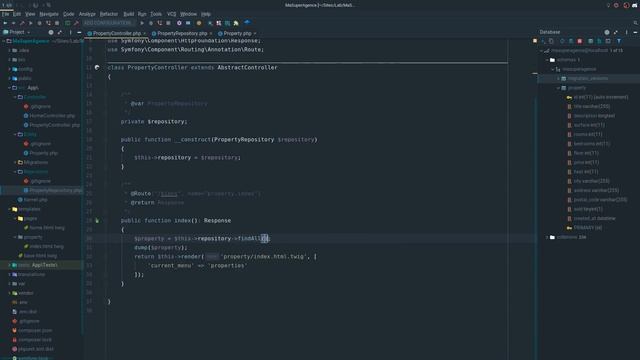Select the created_at datetime column
This screenshot has height=360, width=640.
pos(591,219)
